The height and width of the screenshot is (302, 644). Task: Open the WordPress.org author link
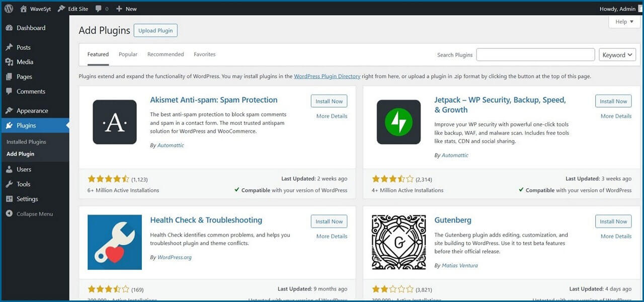pyautogui.click(x=174, y=257)
